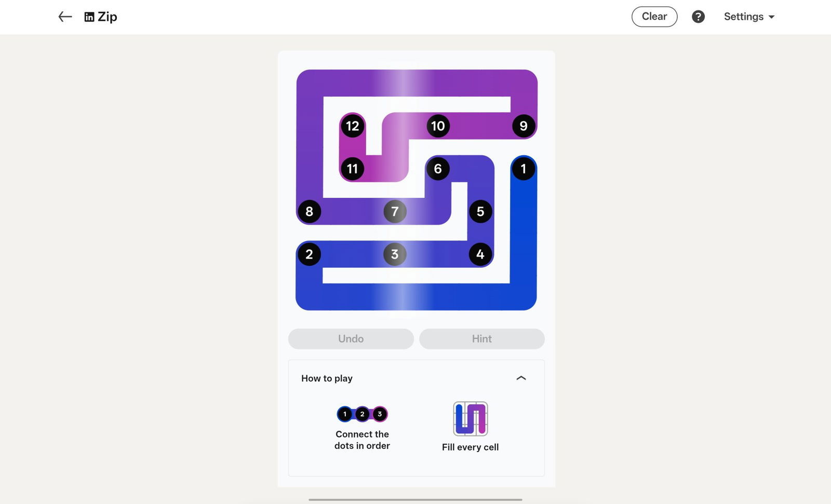The image size is (831, 504).
Task: Click numbered dot 6 on the puzzle
Action: click(438, 169)
